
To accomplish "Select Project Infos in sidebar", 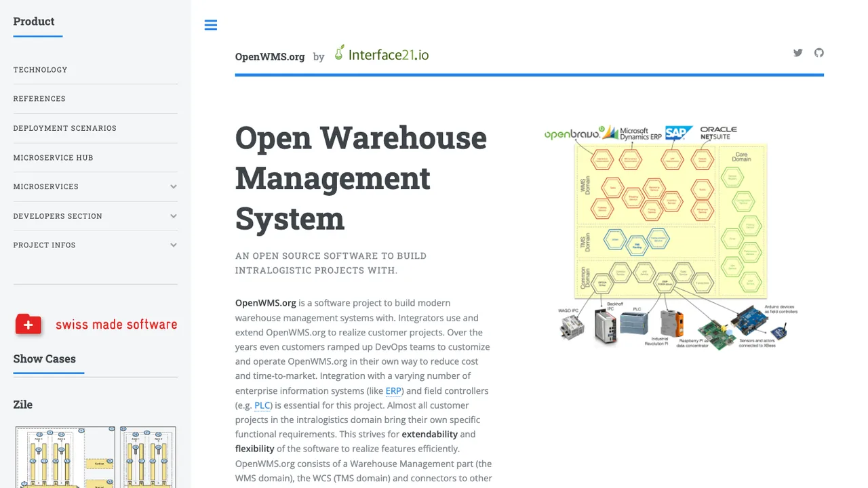I will pyautogui.click(x=45, y=245).
